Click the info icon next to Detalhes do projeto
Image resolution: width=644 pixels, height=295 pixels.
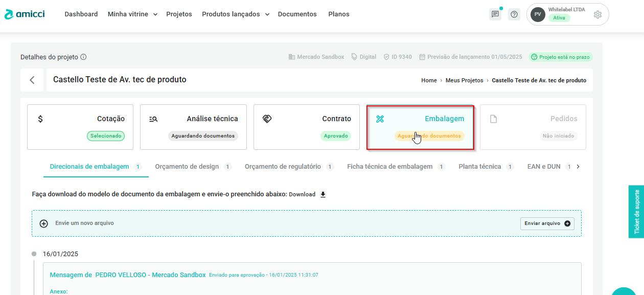(x=83, y=57)
